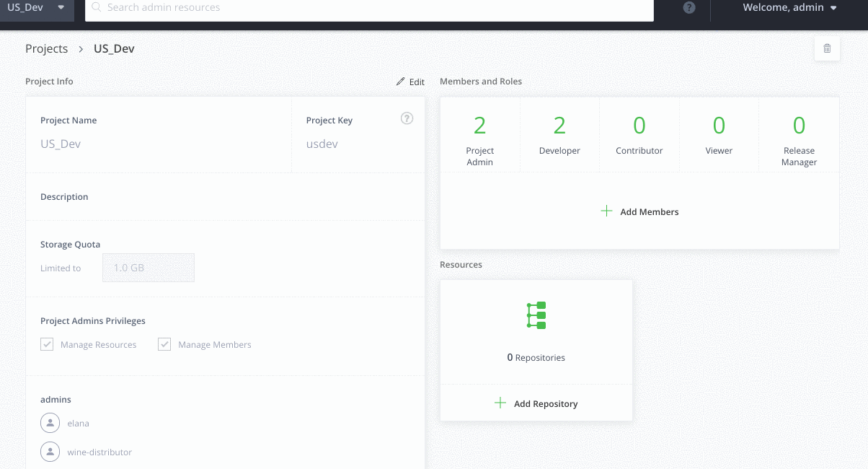The image size is (868, 469).
Task: Open the Welcome, admin user menu
Action: coord(790,8)
